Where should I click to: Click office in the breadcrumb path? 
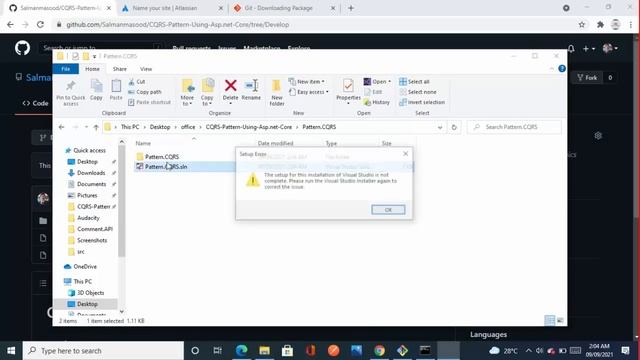click(x=188, y=127)
